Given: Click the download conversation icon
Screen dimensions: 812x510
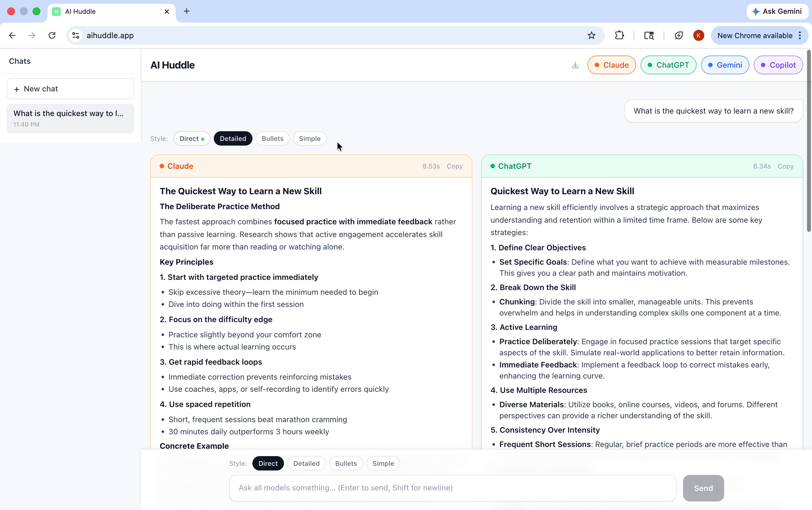Looking at the screenshot, I should point(575,65).
